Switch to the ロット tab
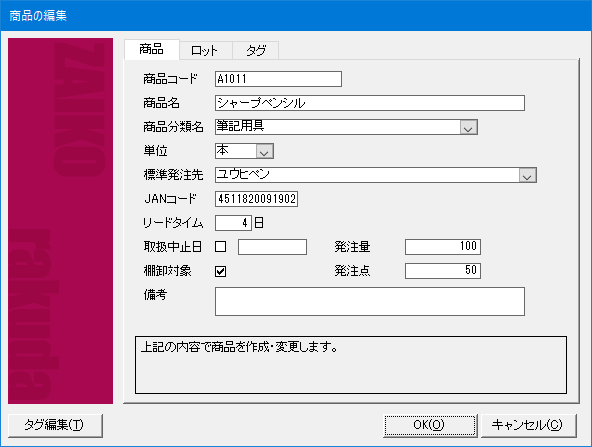 pyautogui.click(x=205, y=50)
